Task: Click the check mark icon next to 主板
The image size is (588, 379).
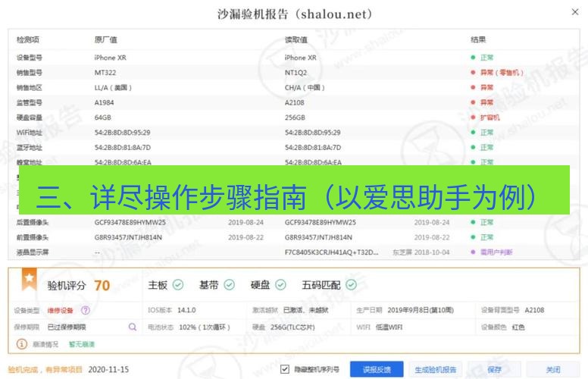Action: (178, 285)
